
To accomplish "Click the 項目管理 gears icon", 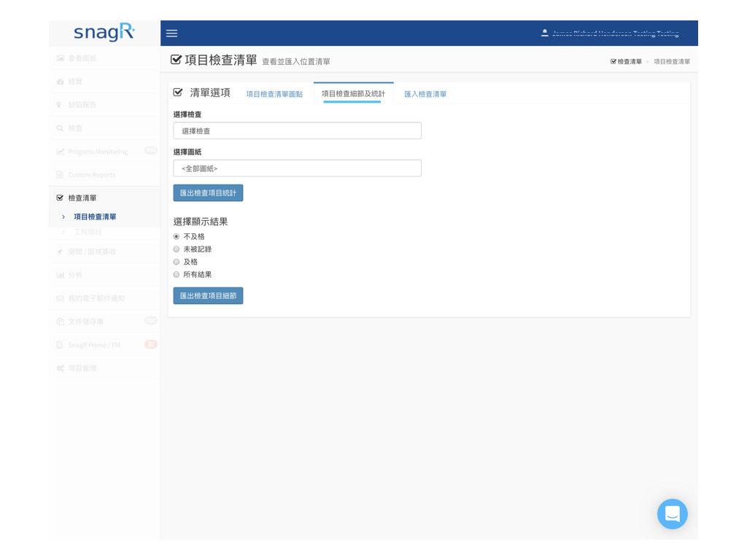I will tap(60, 368).
